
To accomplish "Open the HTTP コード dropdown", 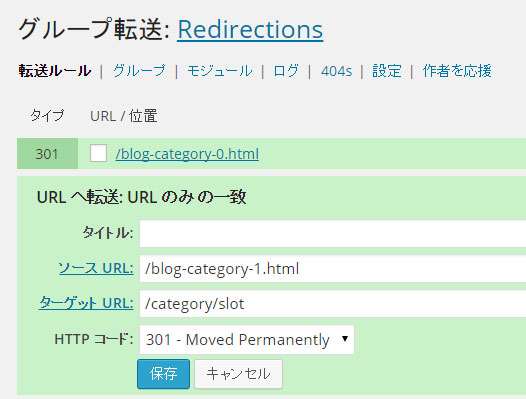I will [247, 339].
